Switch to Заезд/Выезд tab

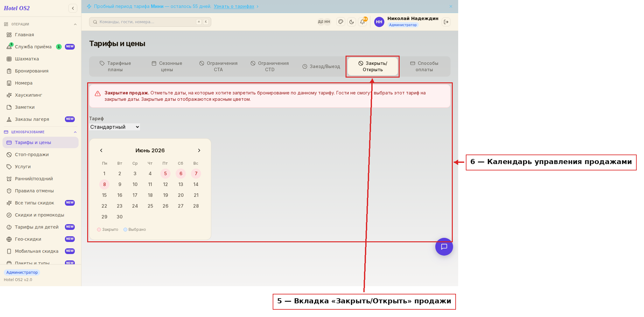(x=321, y=66)
